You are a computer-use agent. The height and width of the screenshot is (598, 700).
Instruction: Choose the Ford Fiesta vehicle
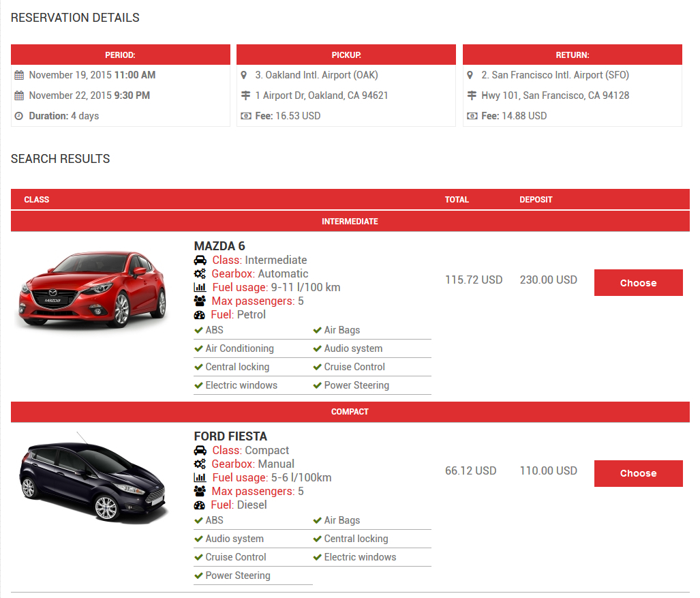coord(638,473)
